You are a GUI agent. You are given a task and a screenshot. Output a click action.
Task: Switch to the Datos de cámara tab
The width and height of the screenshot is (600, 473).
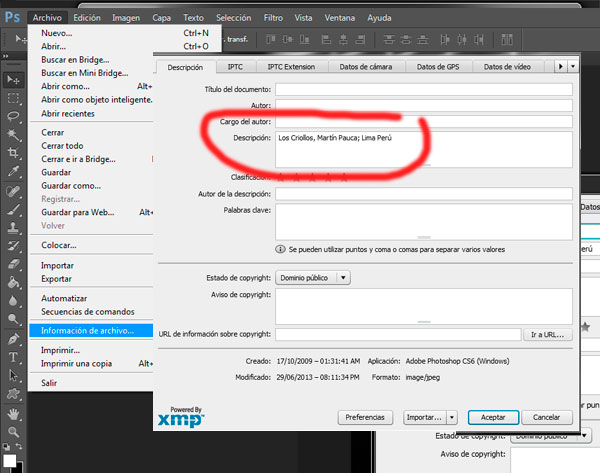click(366, 67)
